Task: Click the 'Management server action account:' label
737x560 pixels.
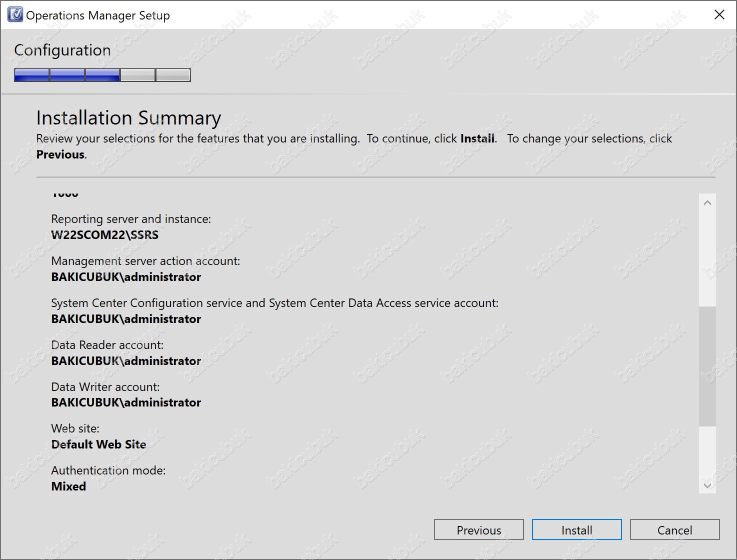Action: [x=145, y=261]
